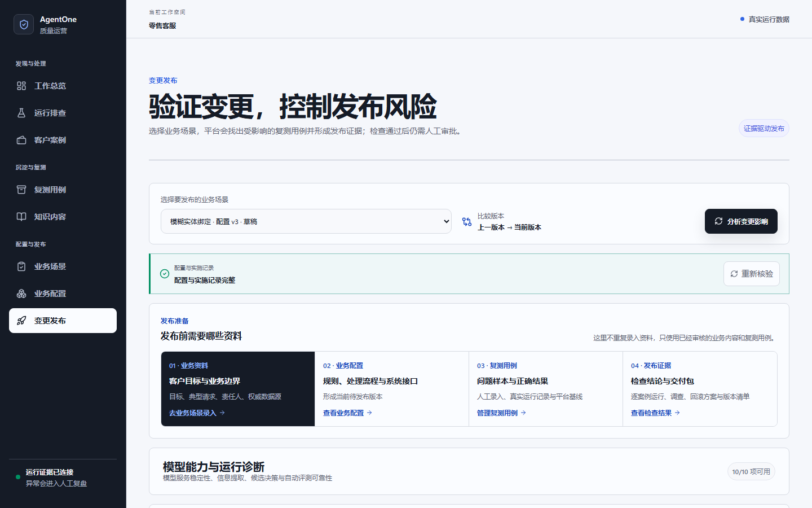Click the 比较版本 label

pyautogui.click(x=491, y=216)
